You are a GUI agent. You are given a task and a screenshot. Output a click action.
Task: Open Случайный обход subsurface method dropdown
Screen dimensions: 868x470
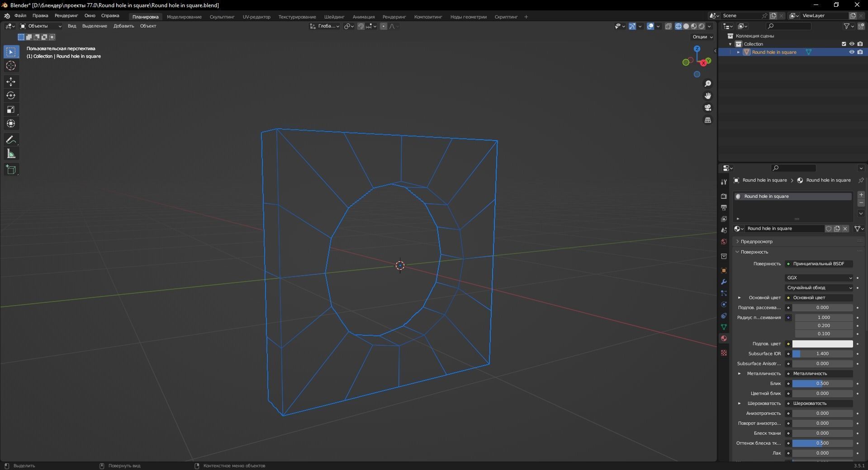pyautogui.click(x=819, y=288)
